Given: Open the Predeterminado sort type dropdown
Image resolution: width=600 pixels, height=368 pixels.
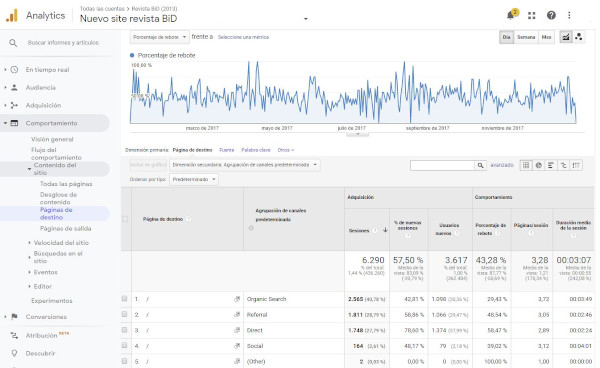Looking at the screenshot, I should coord(194,179).
